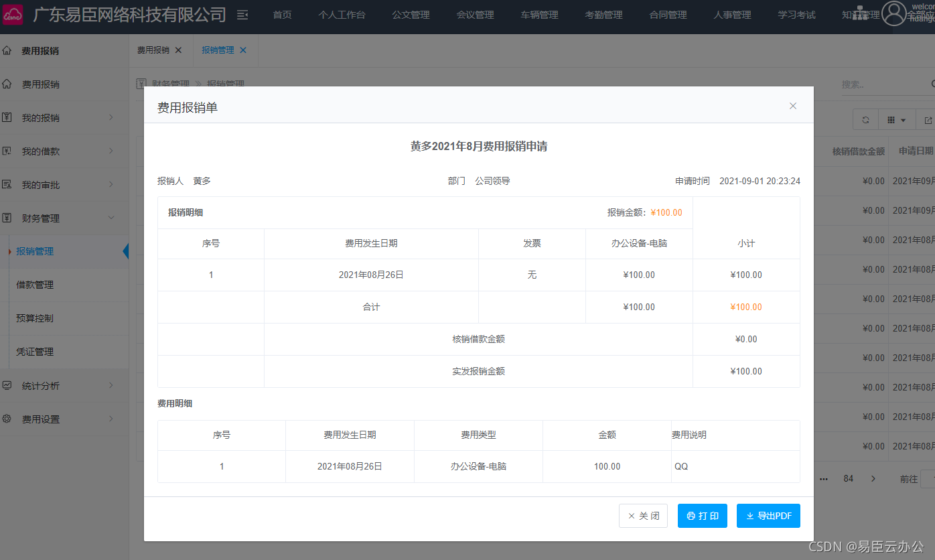Viewport: 935px width, 560px height.
Task: Open the user avatar menu
Action: coord(894,15)
